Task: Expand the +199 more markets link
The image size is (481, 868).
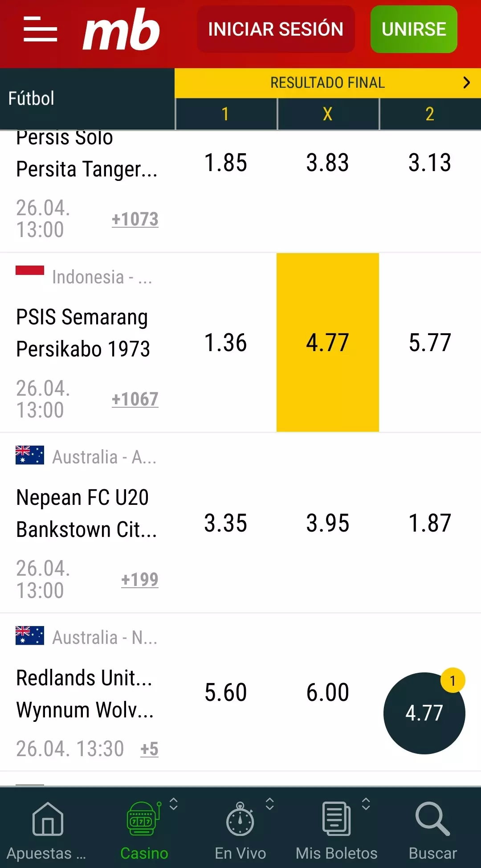Action: pos(140,579)
